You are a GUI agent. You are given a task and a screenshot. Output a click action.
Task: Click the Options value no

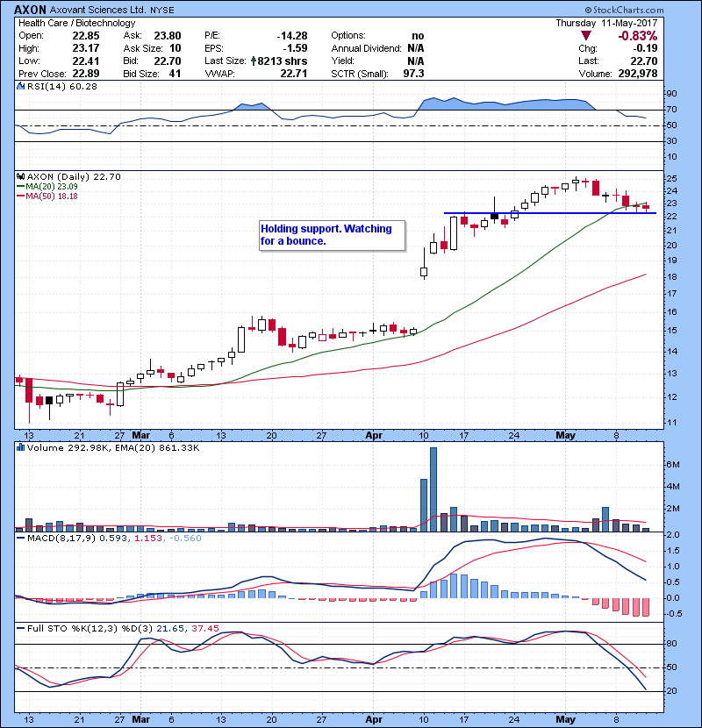418,36
